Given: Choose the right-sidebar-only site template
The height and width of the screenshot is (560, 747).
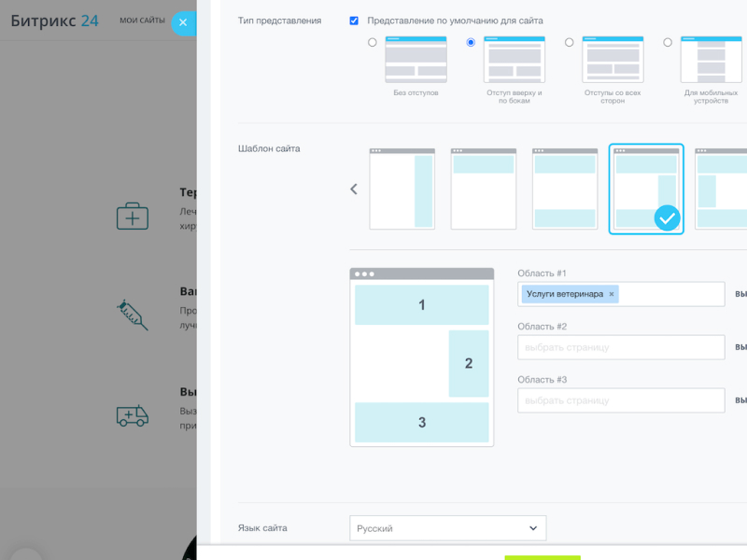Looking at the screenshot, I should [x=402, y=189].
